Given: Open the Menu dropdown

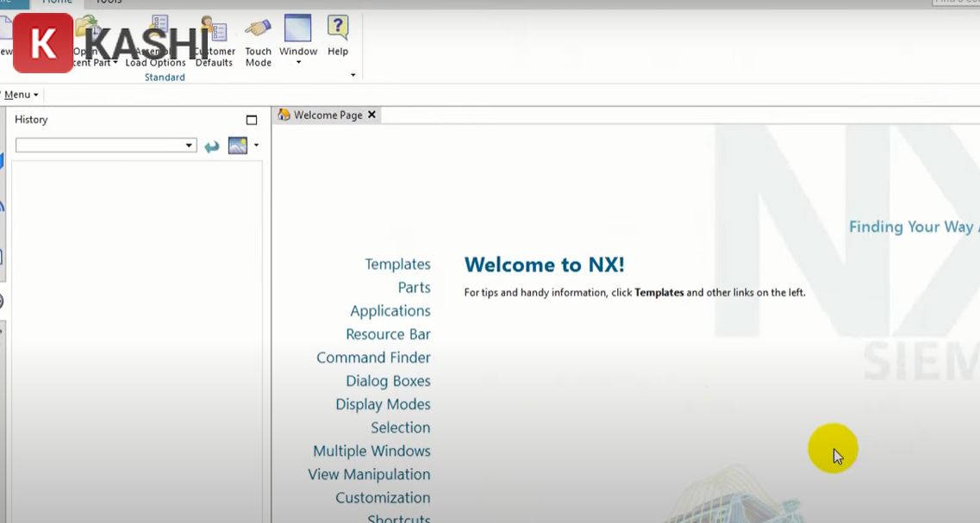Looking at the screenshot, I should click(x=19, y=94).
